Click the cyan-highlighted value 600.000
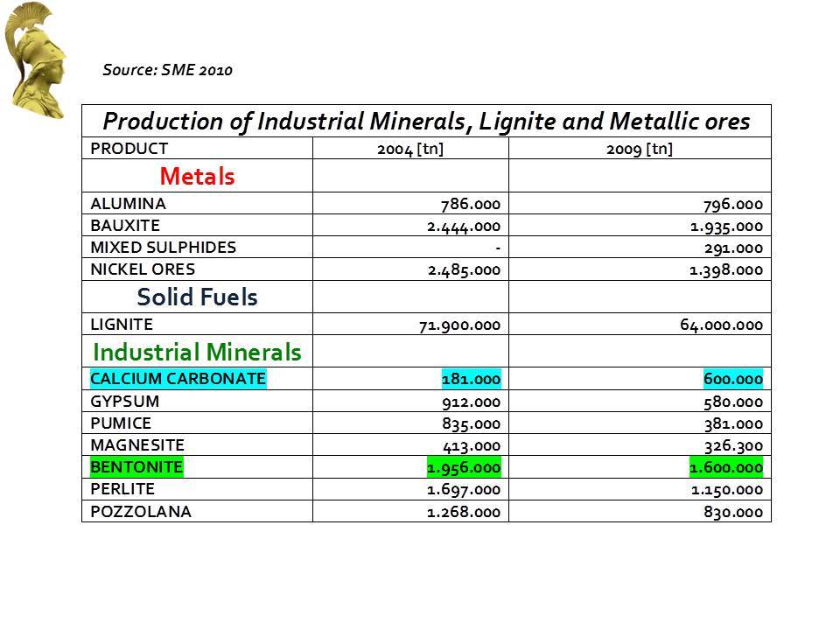The image size is (840, 630). 733,379
